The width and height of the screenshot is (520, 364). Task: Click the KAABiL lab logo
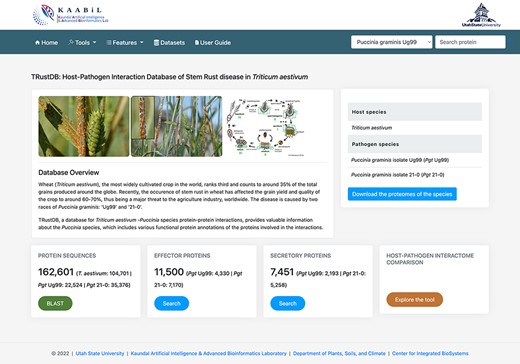(71, 15)
